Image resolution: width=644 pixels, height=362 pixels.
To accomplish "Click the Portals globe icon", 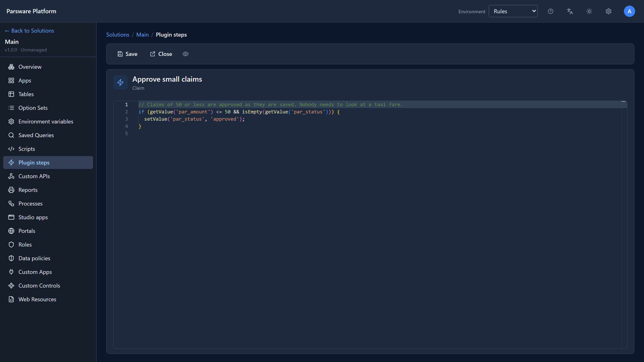I will [11, 231].
